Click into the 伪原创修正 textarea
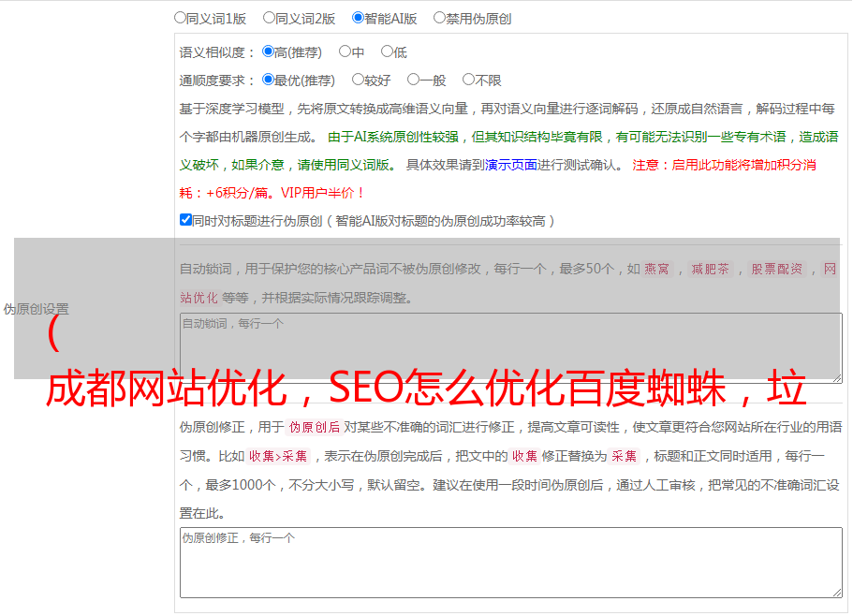This screenshot has height=616, width=853. (511, 563)
